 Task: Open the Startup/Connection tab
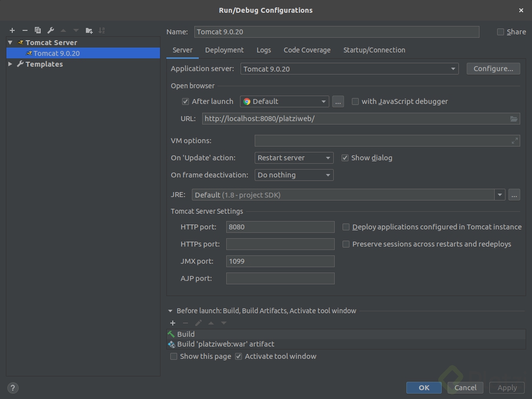click(x=374, y=50)
